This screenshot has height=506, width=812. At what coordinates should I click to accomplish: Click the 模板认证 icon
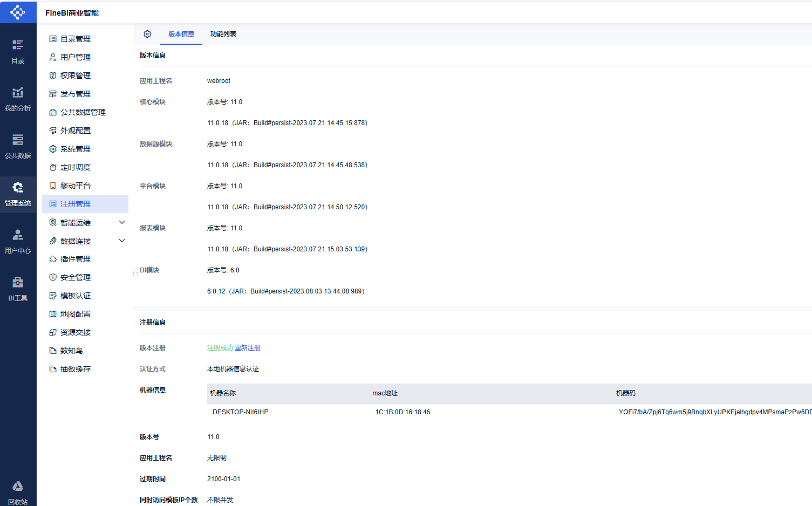coord(53,296)
